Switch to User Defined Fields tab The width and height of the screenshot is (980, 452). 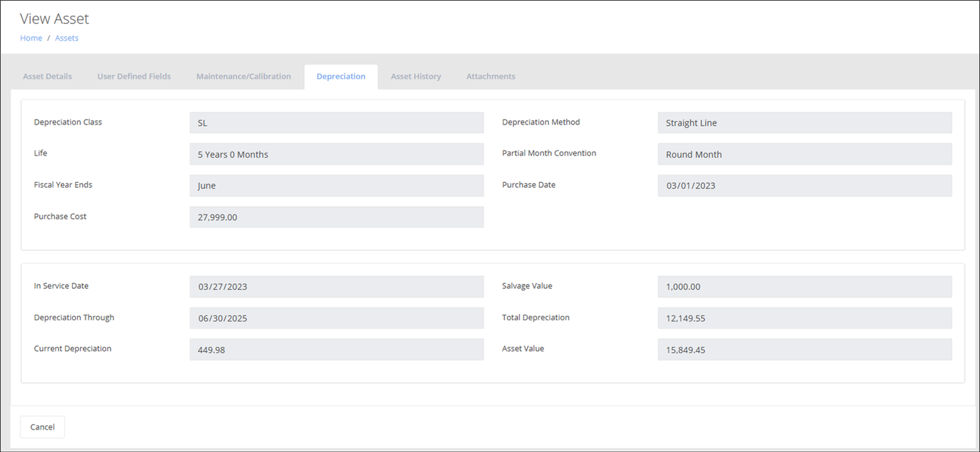pos(134,76)
